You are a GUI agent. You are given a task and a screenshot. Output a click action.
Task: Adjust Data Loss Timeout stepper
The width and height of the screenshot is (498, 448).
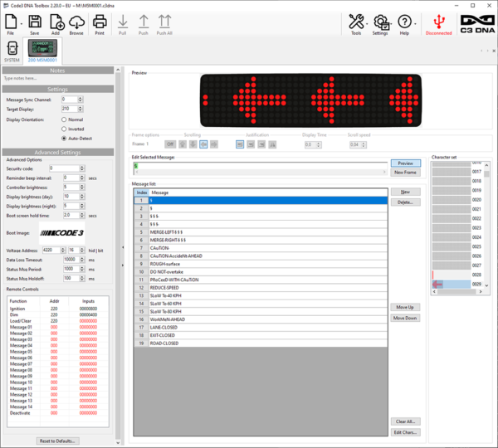pyautogui.click(x=82, y=260)
